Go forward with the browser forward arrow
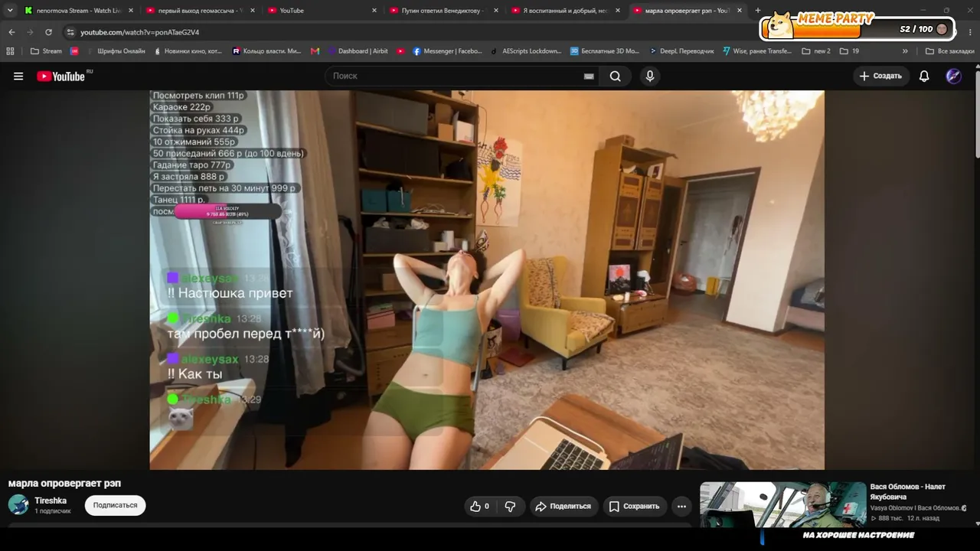980x551 pixels. click(x=30, y=32)
